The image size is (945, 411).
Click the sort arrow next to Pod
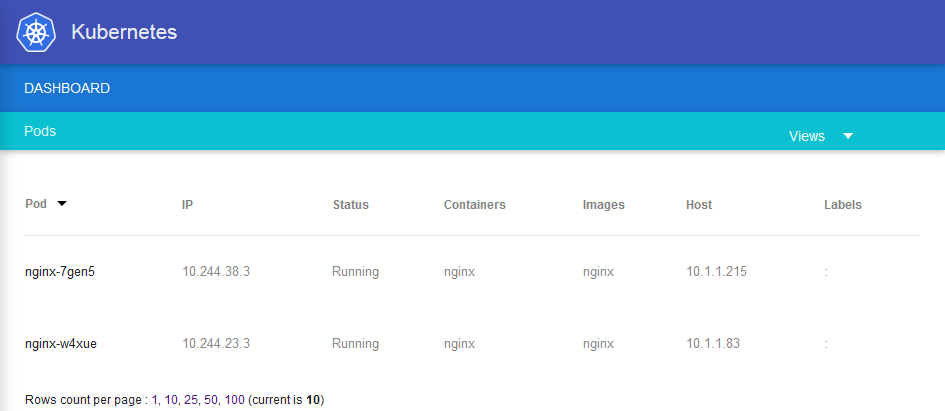point(61,204)
